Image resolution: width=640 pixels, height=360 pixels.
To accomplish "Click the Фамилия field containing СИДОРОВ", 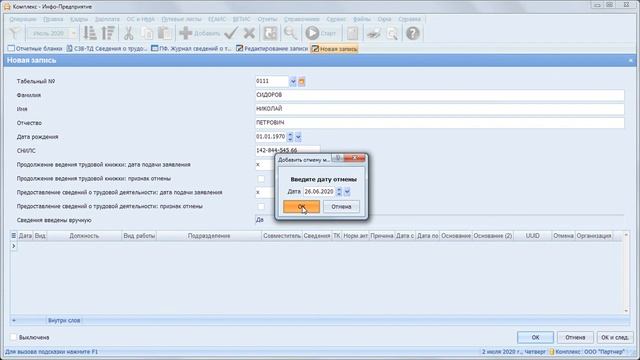I will [440, 95].
